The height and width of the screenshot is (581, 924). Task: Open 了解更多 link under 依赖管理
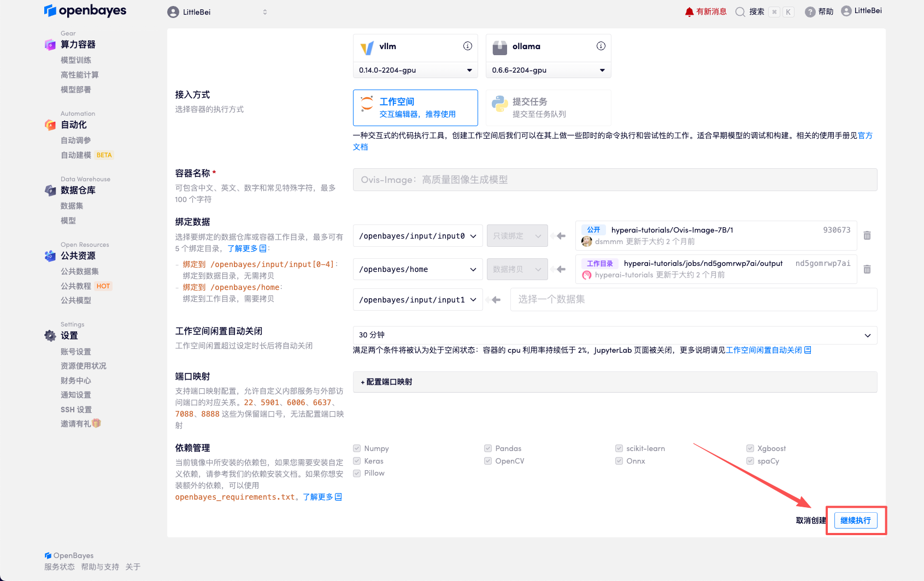tap(322, 497)
